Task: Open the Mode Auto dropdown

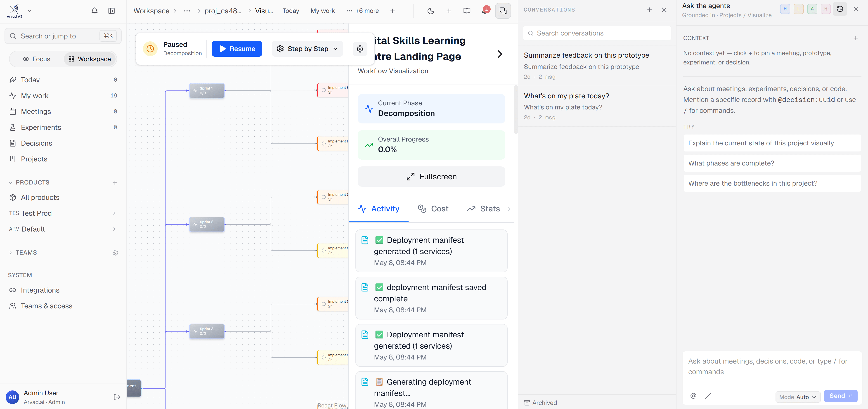Action: [x=798, y=397]
